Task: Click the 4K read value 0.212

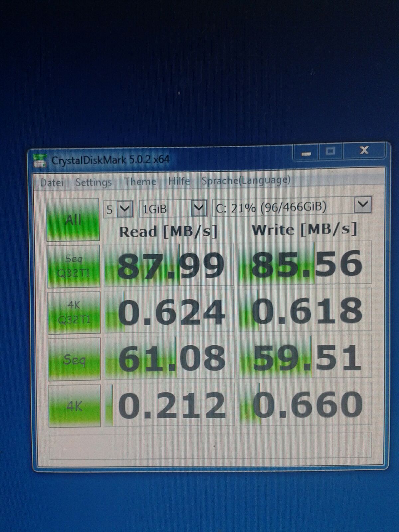Action: 170,404
